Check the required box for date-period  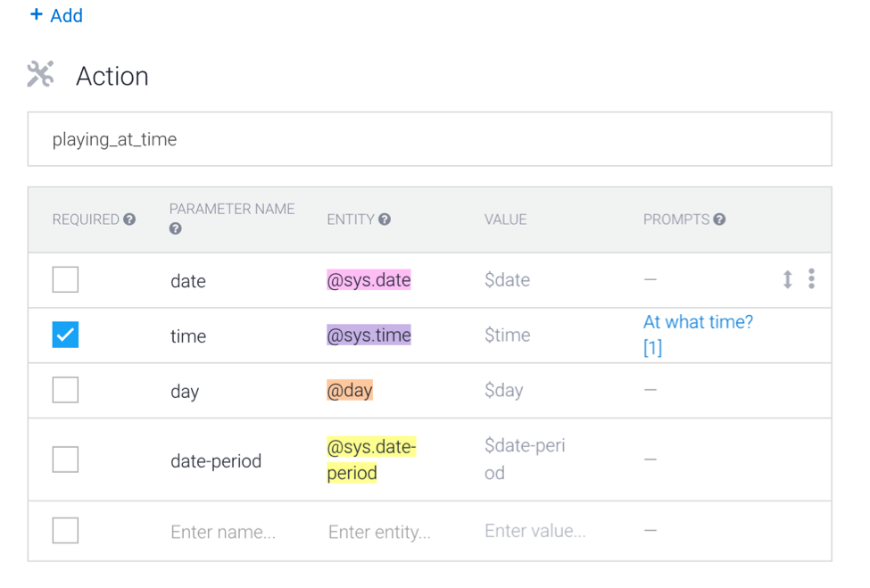pos(65,460)
